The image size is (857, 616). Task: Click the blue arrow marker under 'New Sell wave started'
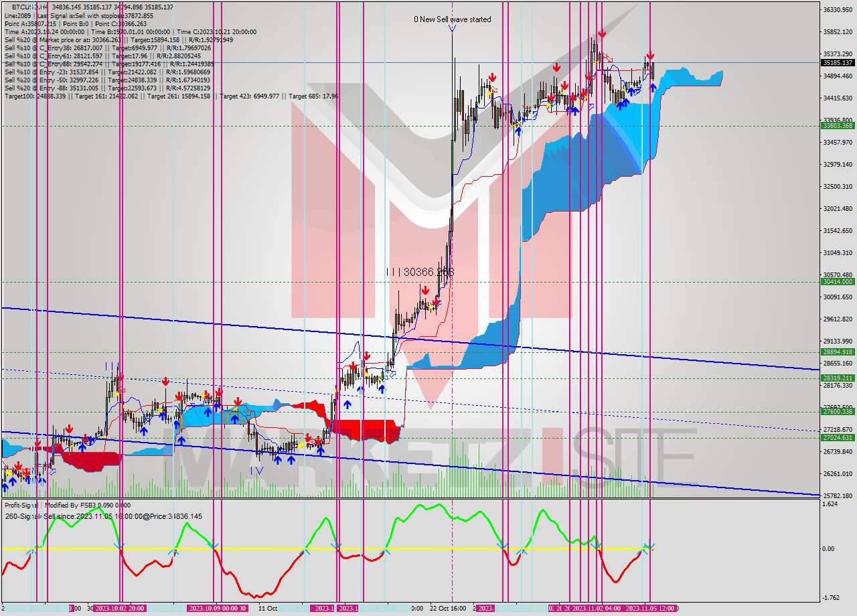(x=452, y=28)
